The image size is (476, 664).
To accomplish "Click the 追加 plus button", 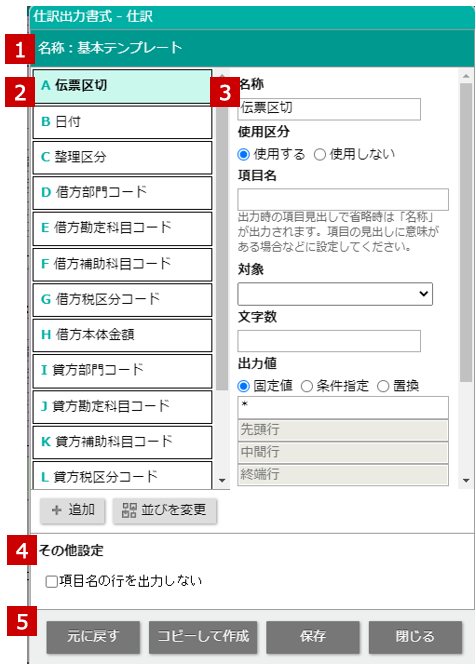I will pyautogui.click(x=72, y=510).
